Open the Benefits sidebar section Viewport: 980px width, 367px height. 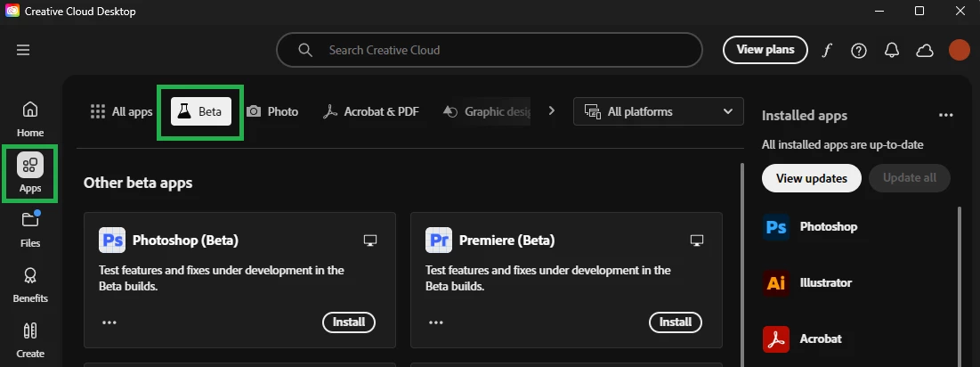[30, 284]
